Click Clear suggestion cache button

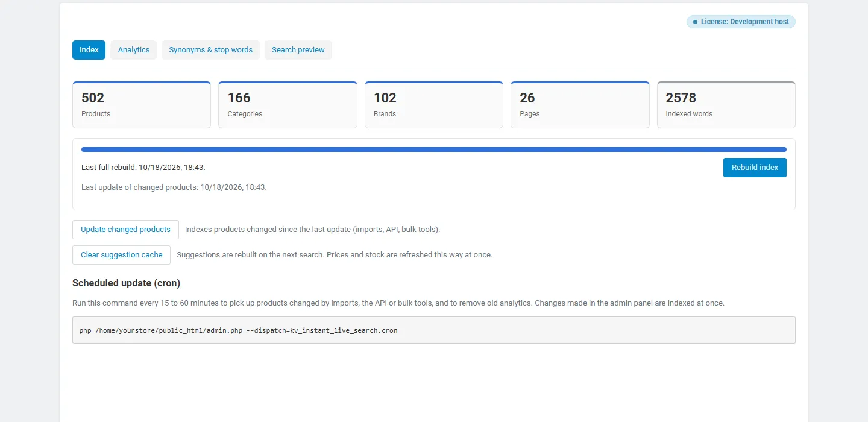pos(121,255)
